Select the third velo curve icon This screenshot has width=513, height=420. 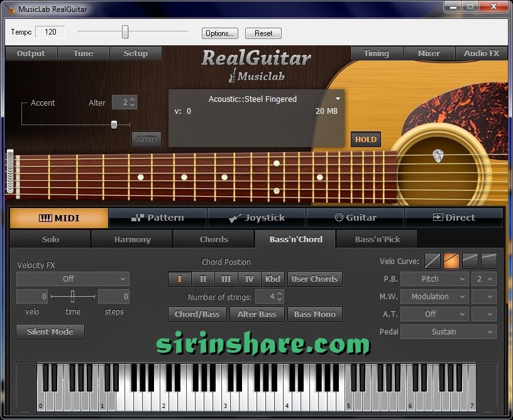pos(470,261)
